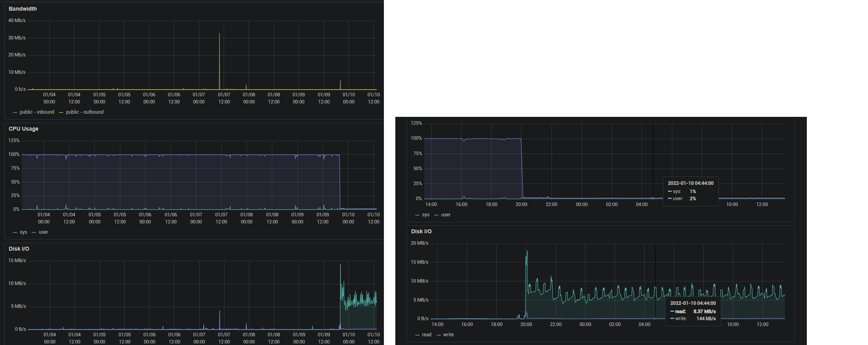Screen dimensions: 868x345
Task: Open the CPU Usage panel title menu
Action: coord(23,129)
